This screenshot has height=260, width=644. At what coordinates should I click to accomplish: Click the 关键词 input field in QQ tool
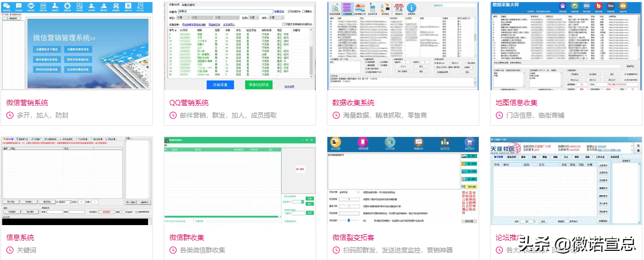[x=225, y=11]
